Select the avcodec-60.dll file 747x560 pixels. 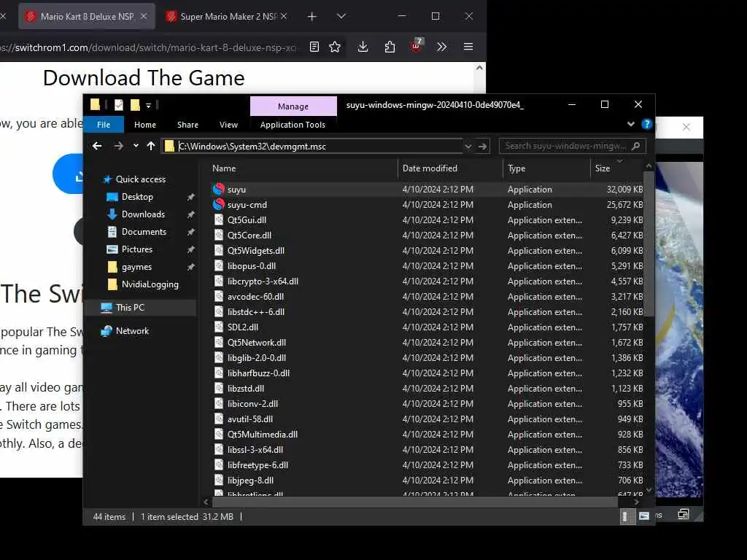click(255, 297)
